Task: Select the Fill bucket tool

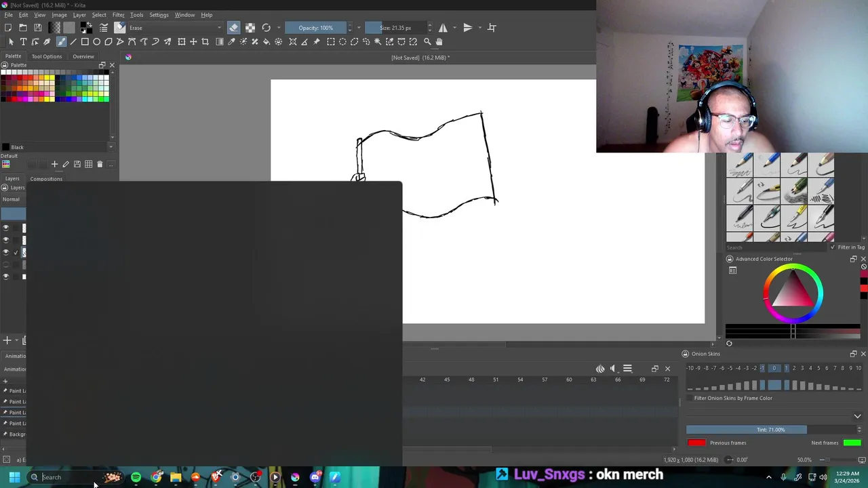Action: (x=267, y=42)
